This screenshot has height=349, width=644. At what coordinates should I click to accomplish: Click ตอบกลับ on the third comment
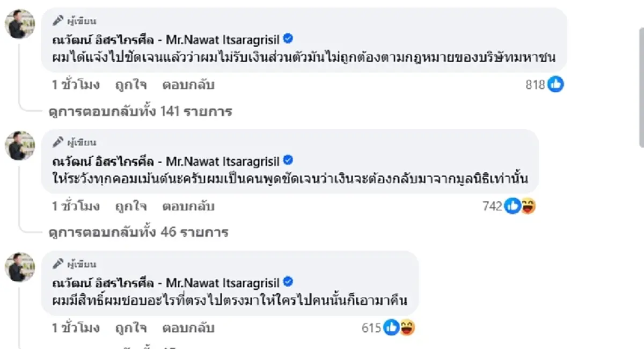click(x=188, y=328)
